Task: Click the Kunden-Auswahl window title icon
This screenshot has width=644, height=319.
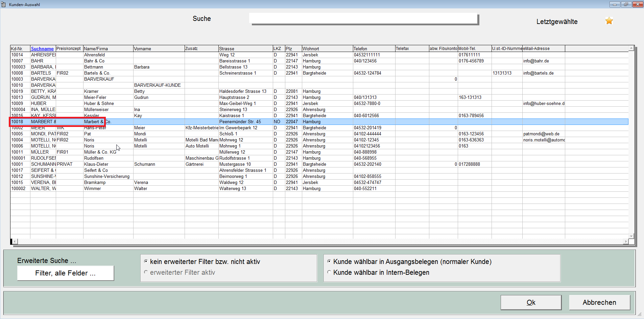Action: point(3,4)
